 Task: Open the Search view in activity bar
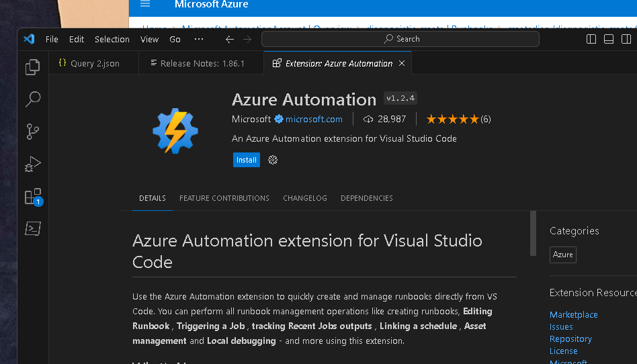pyautogui.click(x=32, y=99)
